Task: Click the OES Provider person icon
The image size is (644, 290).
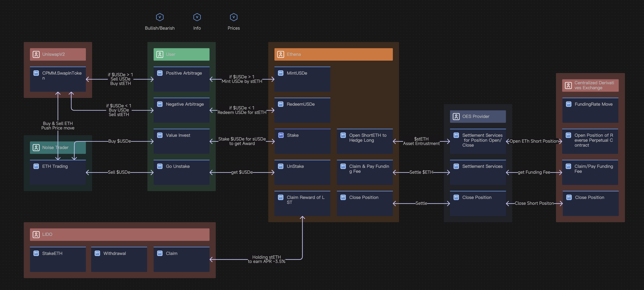Action: (x=456, y=117)
